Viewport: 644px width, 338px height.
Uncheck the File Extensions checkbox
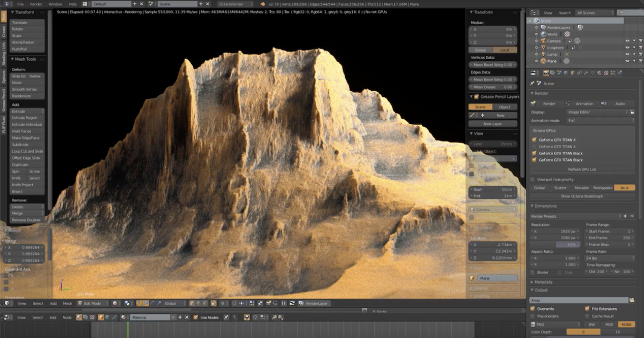click(588, 308)
